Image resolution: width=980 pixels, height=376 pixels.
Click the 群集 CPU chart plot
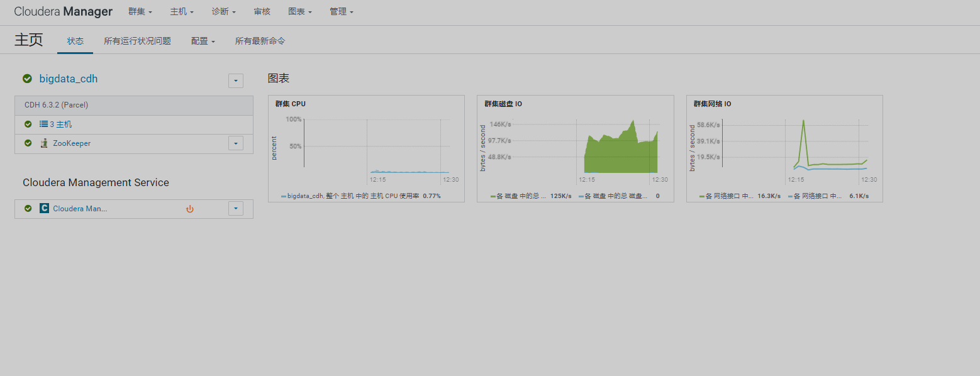coord(377,146)
